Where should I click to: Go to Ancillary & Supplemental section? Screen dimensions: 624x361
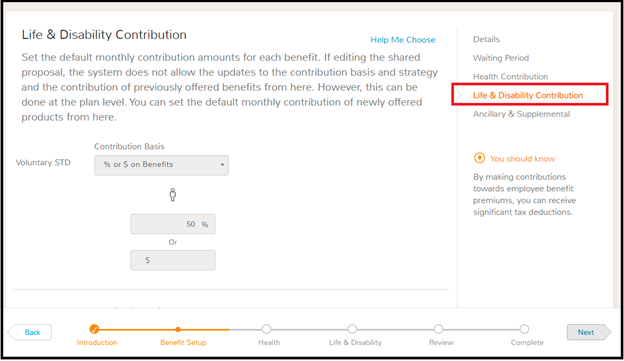click(521, 114)
